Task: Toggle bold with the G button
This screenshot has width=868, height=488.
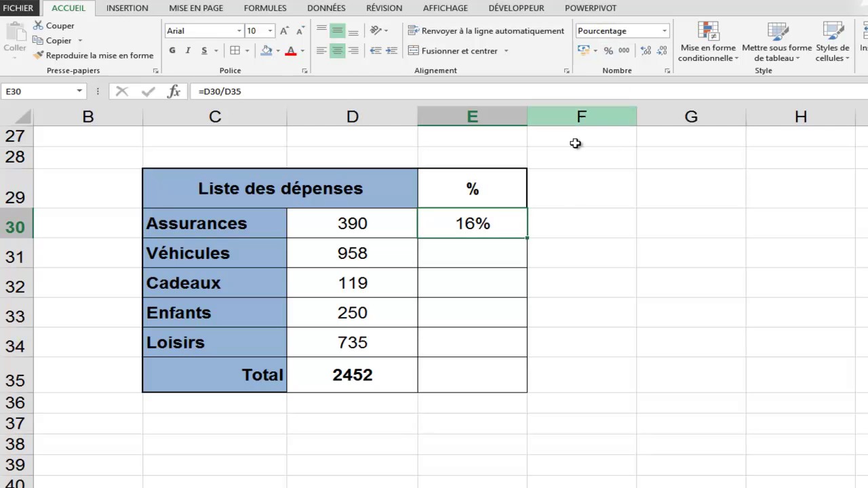Action: click(x=172, y=50)
